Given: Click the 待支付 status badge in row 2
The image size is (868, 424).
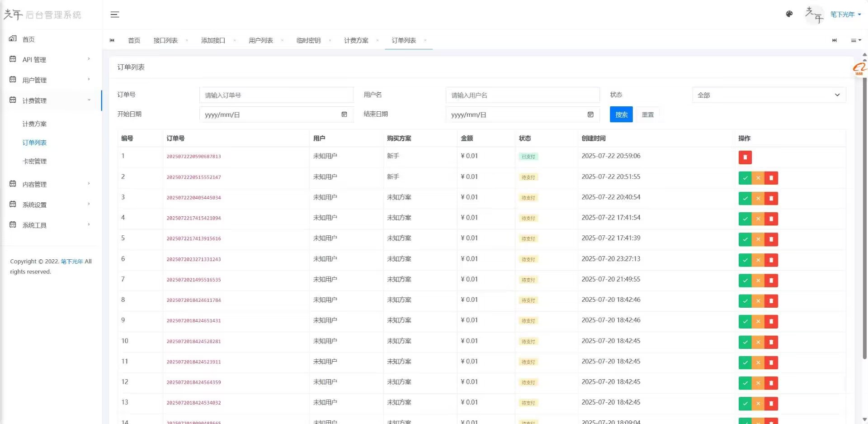Looking at the screenshot, I should 528,177.
